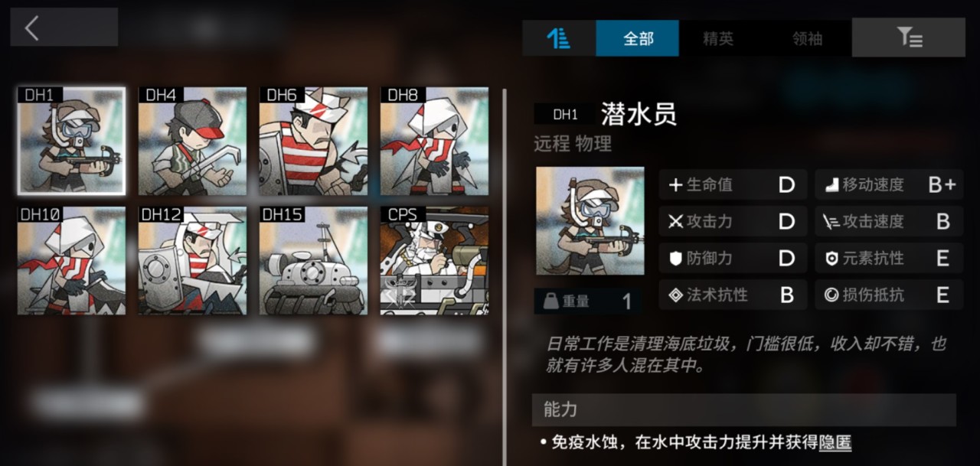The height and width of the screenshot is (466, 980).
Task: Go back using the top-left arrow
Action: pyautogui.click(x=32, y=28)
